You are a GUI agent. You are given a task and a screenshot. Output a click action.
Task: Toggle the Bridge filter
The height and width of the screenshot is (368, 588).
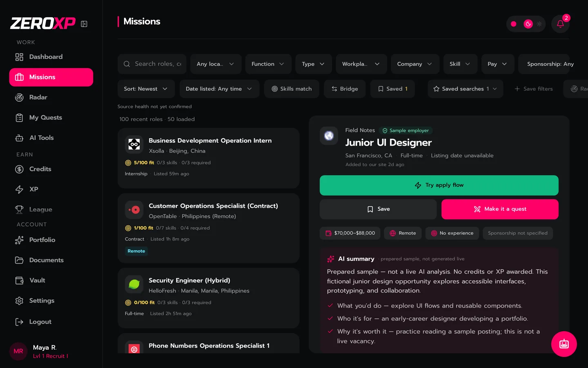pyautogui.click(x=345, y=89)
